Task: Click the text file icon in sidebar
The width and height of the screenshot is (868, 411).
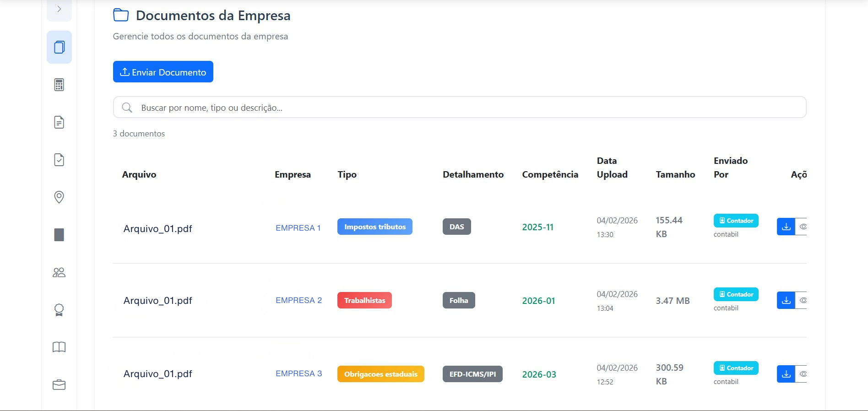Action: coord(59,122)
